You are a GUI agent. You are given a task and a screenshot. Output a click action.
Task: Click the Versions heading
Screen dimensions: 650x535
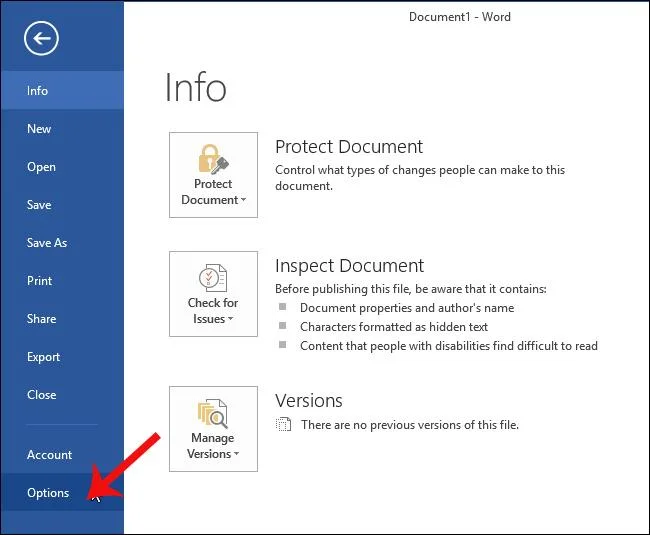[x=309, y=401]
